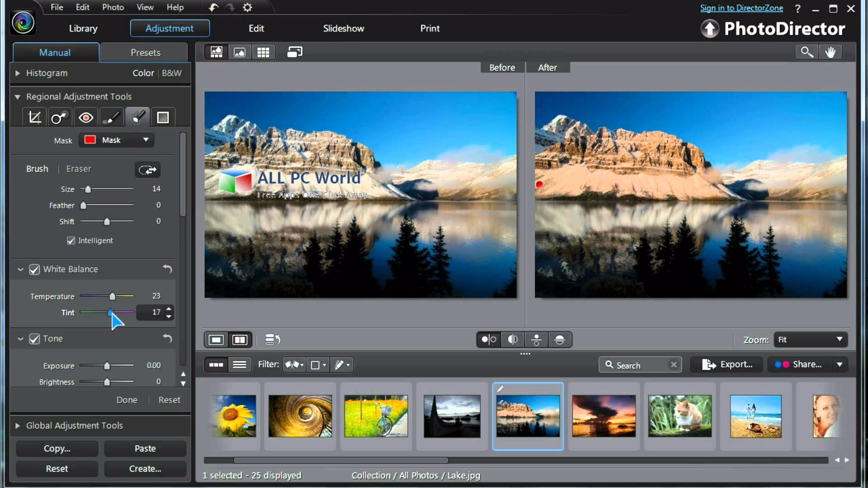868x488 pixels.
Task: Click the Before/After split view icon
Action: [239, 340]
